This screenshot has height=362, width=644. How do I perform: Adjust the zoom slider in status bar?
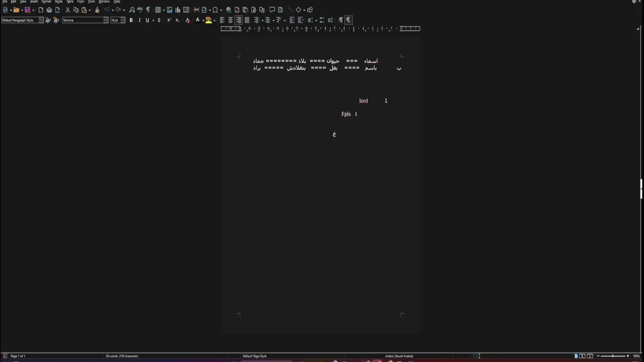tap(612, 356)
